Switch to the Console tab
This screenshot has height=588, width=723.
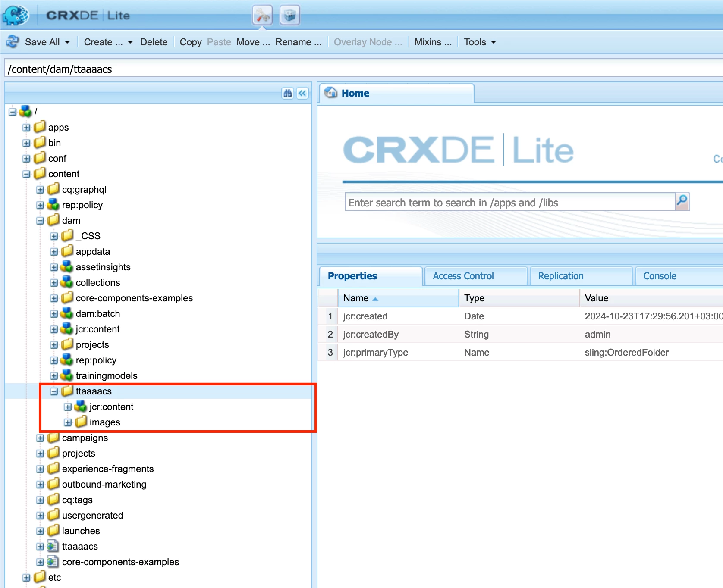coord(679,276)
